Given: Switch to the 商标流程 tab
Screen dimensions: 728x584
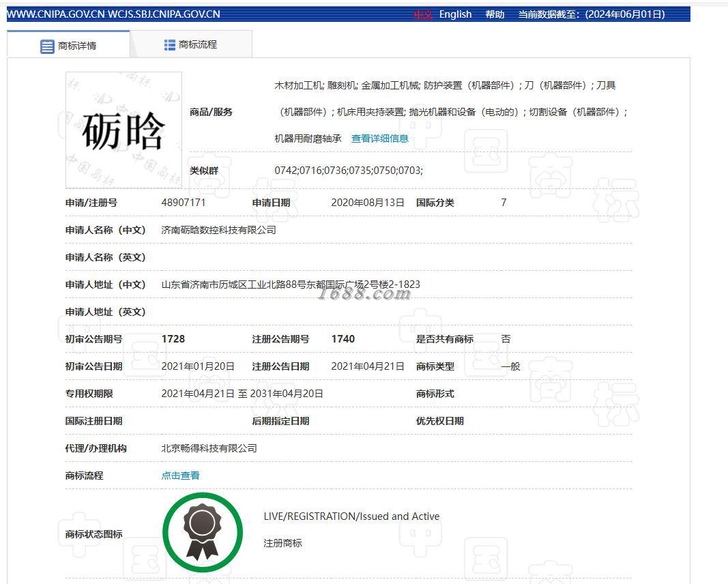Looking at the screenshot, I should click(x=191, y=44).
